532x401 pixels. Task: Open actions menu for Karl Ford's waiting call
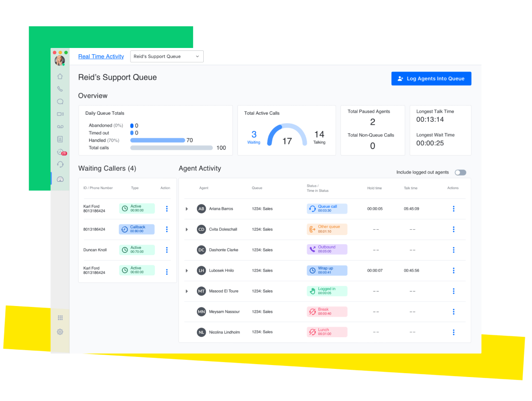click(166, 209)
